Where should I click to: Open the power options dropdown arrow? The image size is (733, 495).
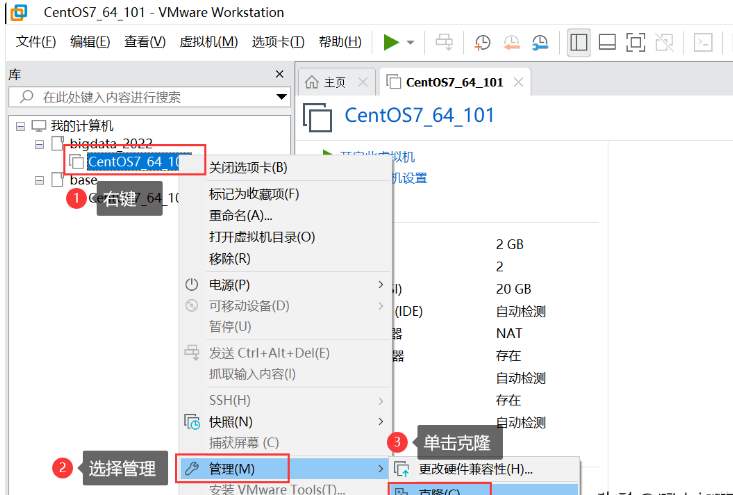(410, 43)
